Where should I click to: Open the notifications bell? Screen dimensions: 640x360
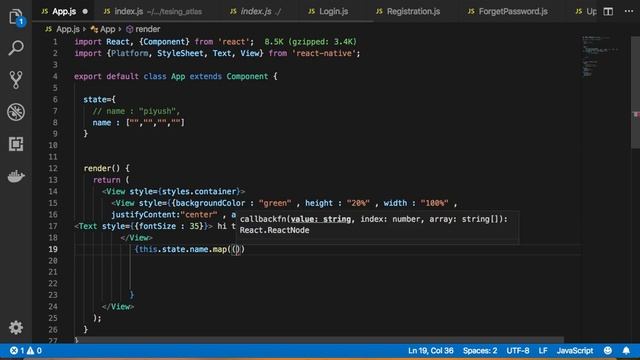coord(626,351)
